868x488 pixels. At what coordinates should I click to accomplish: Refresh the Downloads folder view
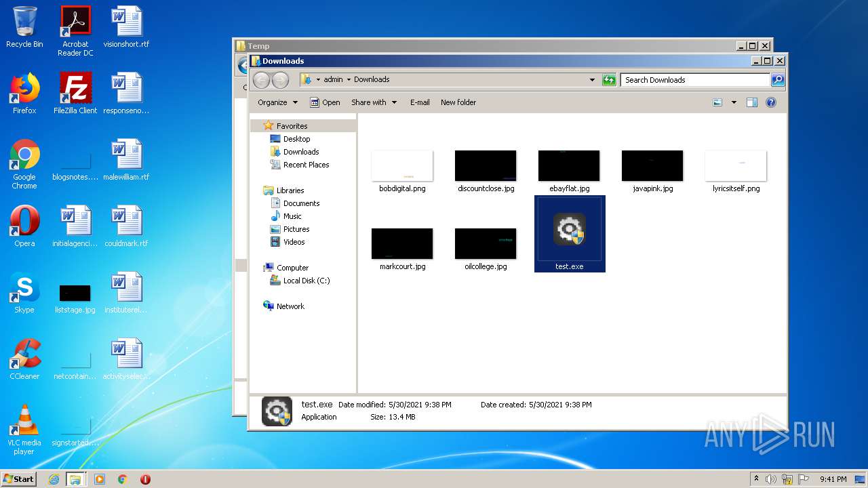(x=609, y=80)
